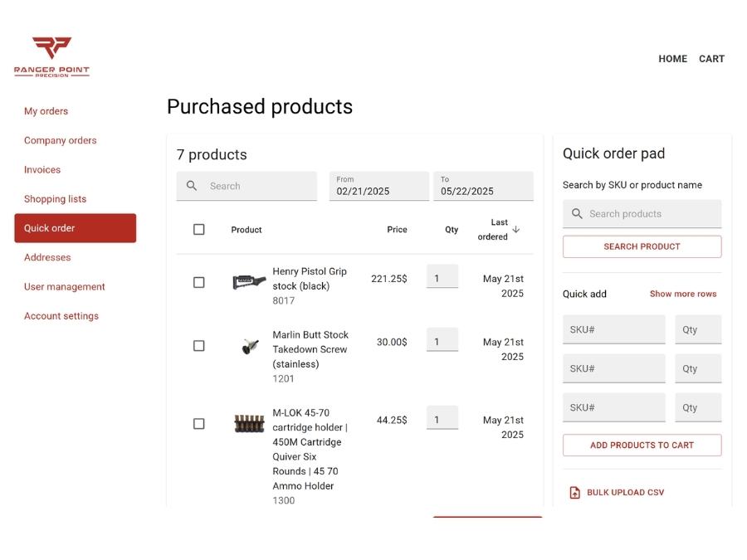Viewport: 747px width, 560px height.
Task: Open the Marlin Takedown Screw thumbnail
Action: tap(250, 346)
